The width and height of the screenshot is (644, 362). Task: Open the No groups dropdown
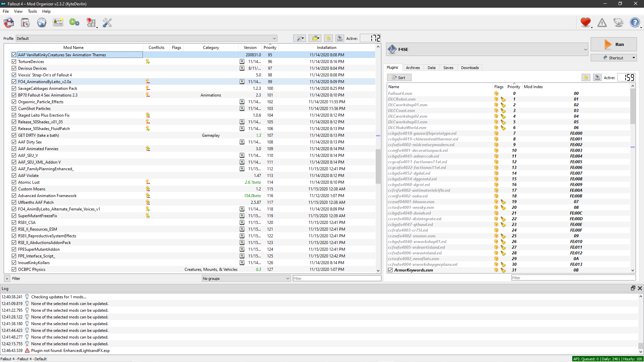pyautogui.click(x=246, y=279)
